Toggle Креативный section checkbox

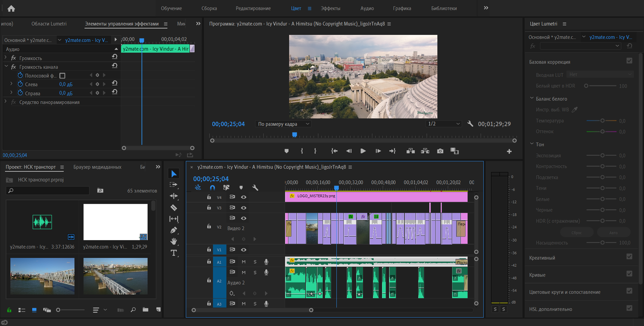click(629, 257)
